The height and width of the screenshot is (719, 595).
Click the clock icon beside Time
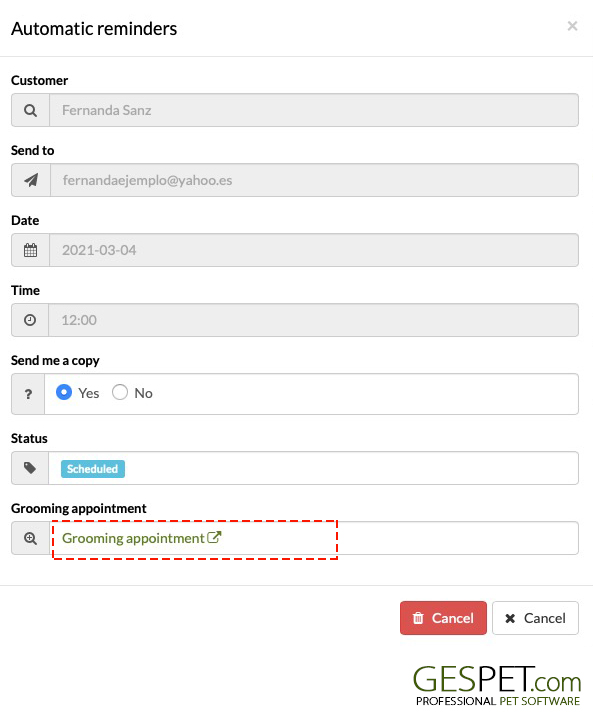[x=30, y=320]
